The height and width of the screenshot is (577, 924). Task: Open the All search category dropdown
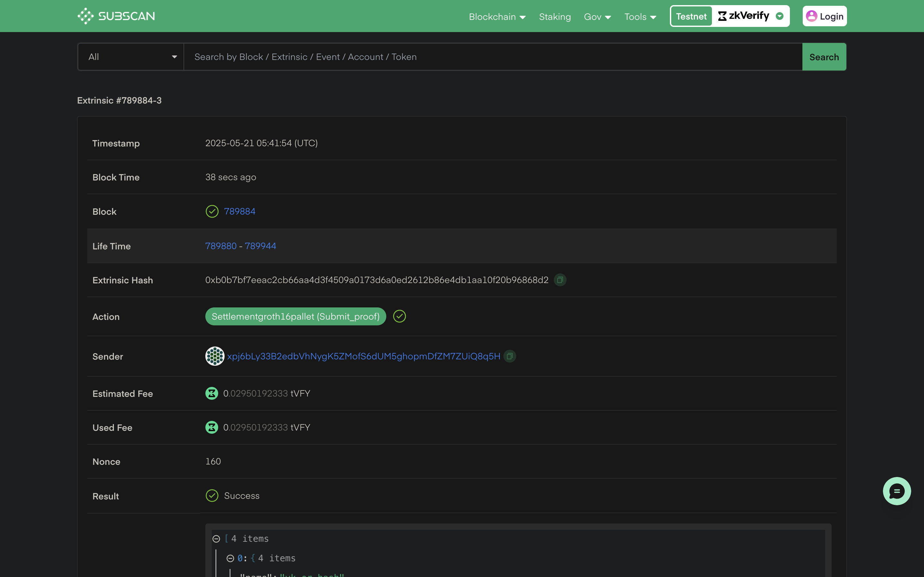(x=131, y=57)
